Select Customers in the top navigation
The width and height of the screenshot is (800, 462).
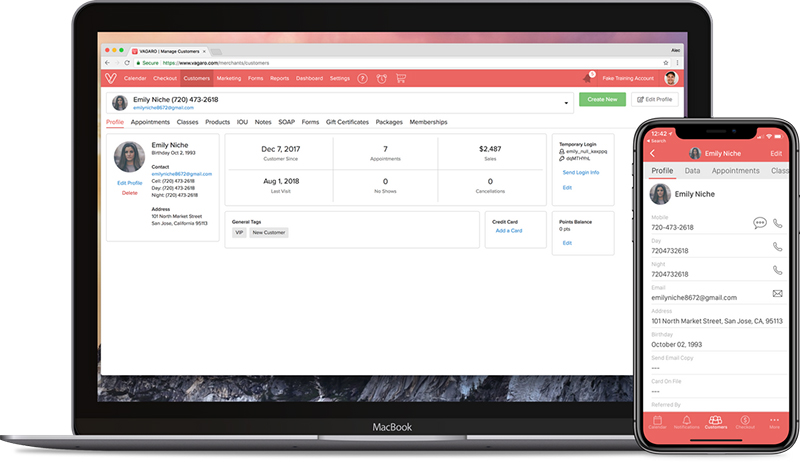(196, 79)
